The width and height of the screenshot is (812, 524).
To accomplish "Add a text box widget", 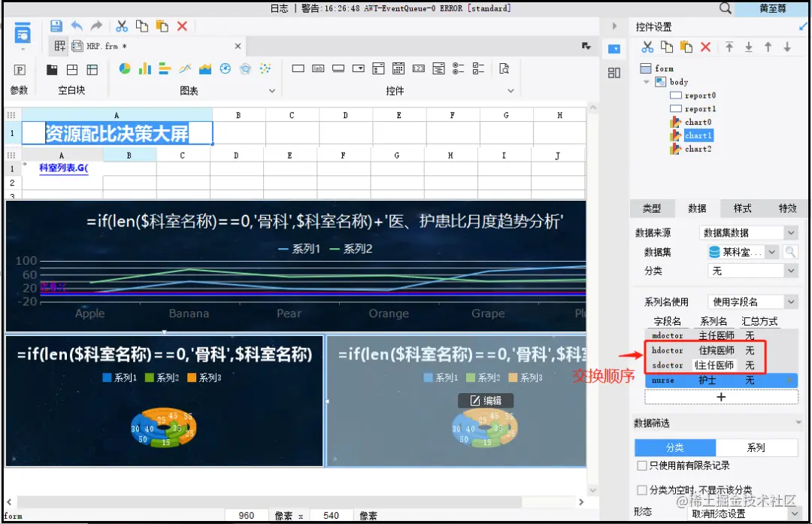I will coord(298,68).
